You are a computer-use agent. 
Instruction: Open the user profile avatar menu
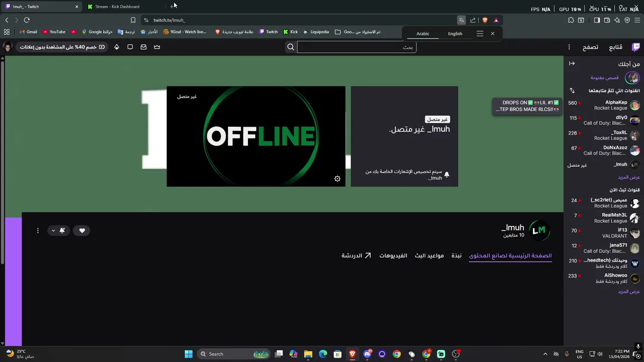coord(8,47)
